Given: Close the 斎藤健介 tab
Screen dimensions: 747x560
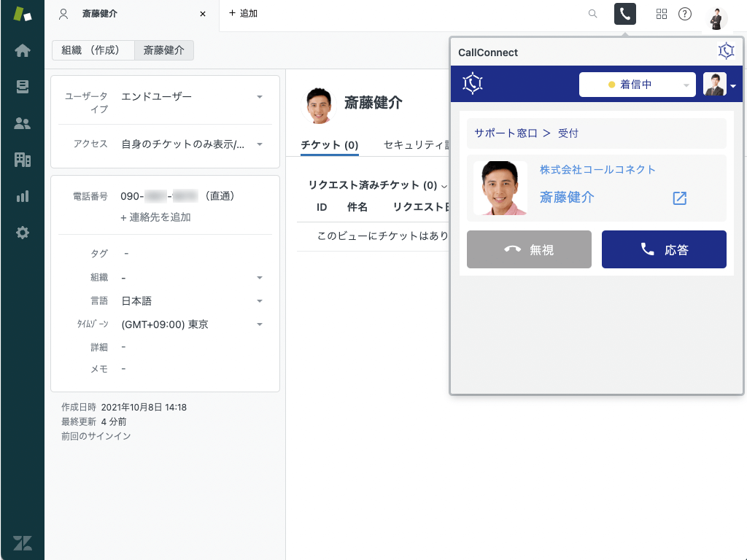Looking at the screenshot, I should 203,14.
